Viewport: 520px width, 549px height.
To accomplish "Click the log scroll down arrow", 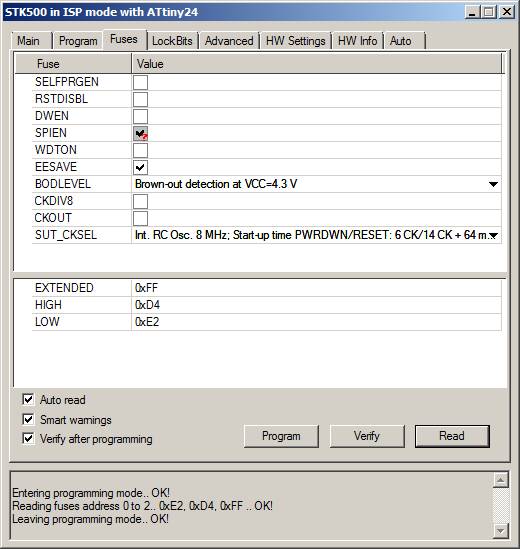I will pyautogui.click(x=500, y=530).
